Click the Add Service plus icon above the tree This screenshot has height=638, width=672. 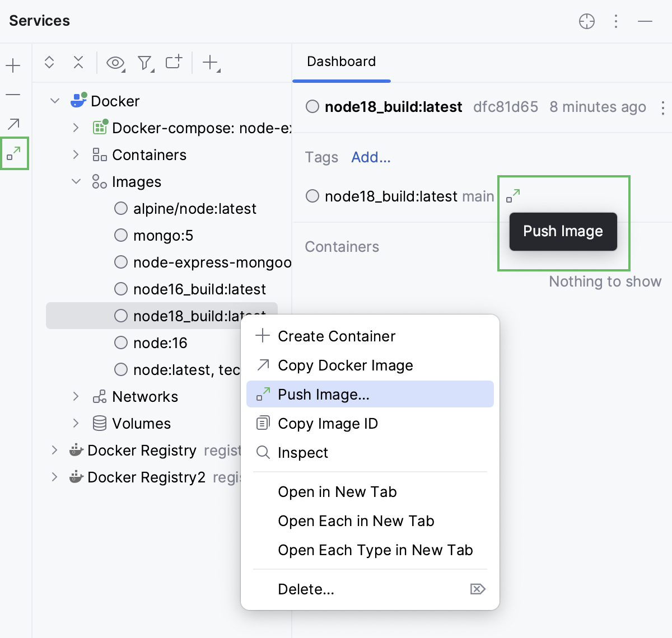12,65
